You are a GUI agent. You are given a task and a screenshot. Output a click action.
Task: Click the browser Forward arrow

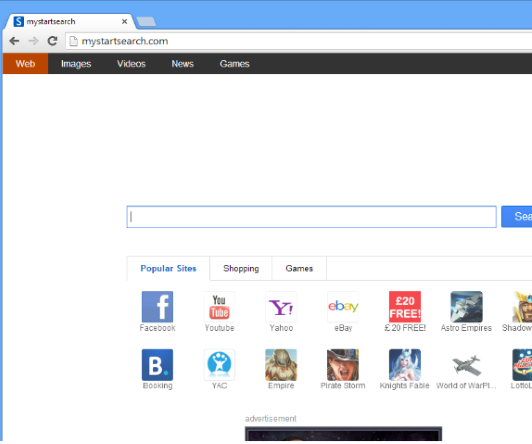pyautogui.click(x=33, y=41)
